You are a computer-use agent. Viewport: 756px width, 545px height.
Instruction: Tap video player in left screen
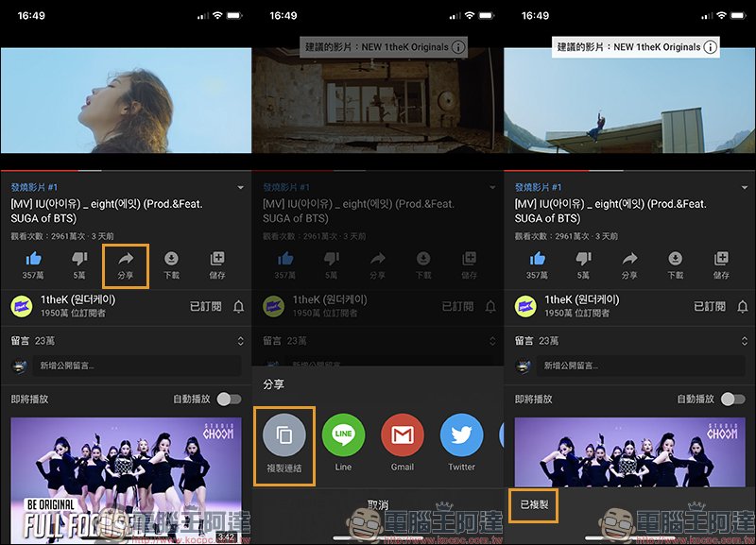(126, 100)
